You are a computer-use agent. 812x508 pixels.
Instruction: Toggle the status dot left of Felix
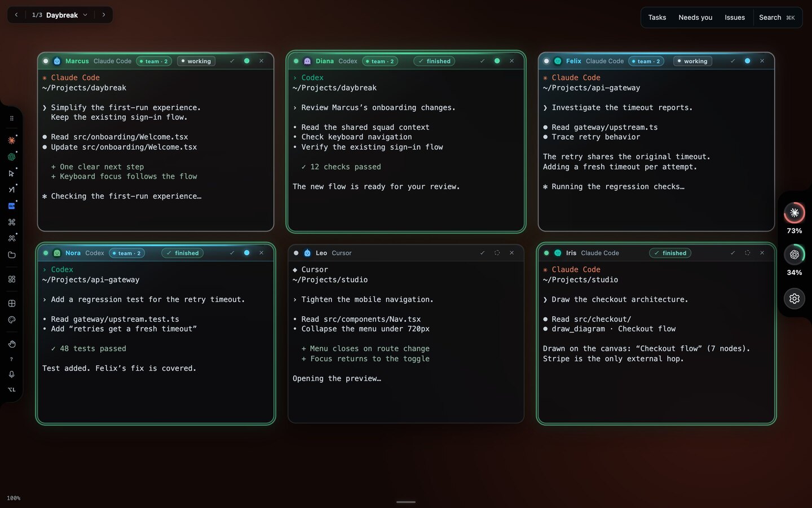coord(546,61)
